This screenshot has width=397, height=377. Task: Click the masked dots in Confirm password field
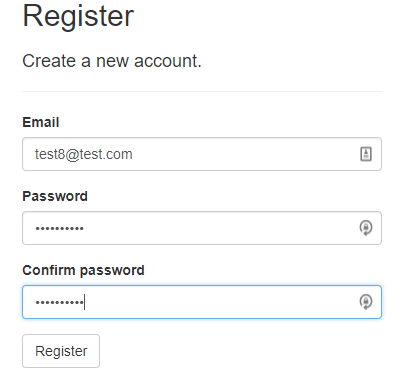60,303
